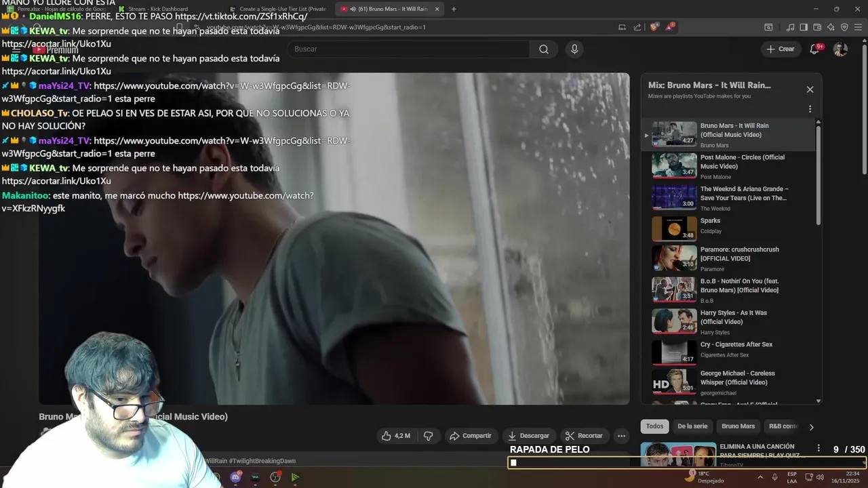
Task: Close the Bruno Mars YouTube tab
Action: click(x=437, y=9)
